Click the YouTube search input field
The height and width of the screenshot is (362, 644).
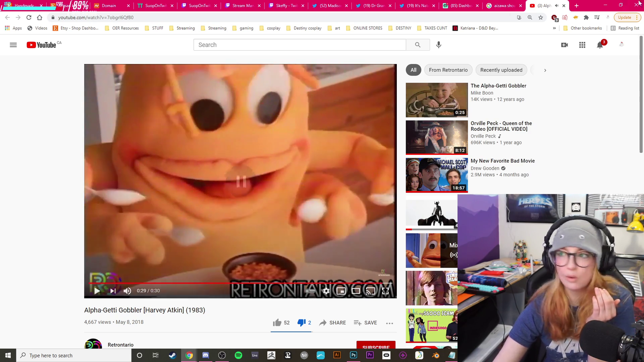pos(300,45)
